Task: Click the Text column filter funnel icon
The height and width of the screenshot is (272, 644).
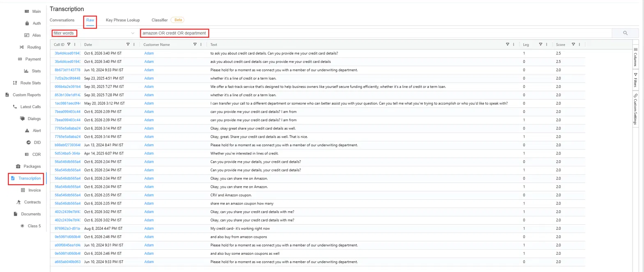Action: 508,44
